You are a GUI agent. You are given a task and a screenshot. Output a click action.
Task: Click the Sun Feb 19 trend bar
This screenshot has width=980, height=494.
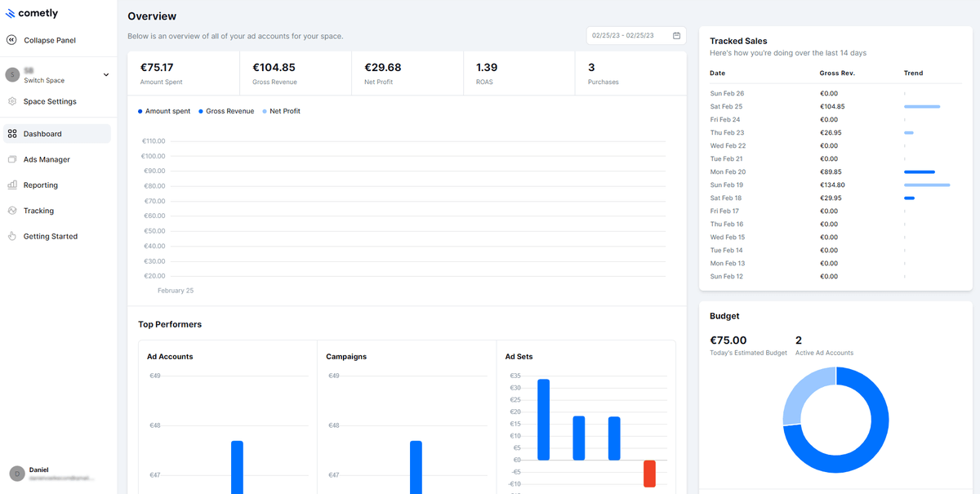(x=927, y=185)
